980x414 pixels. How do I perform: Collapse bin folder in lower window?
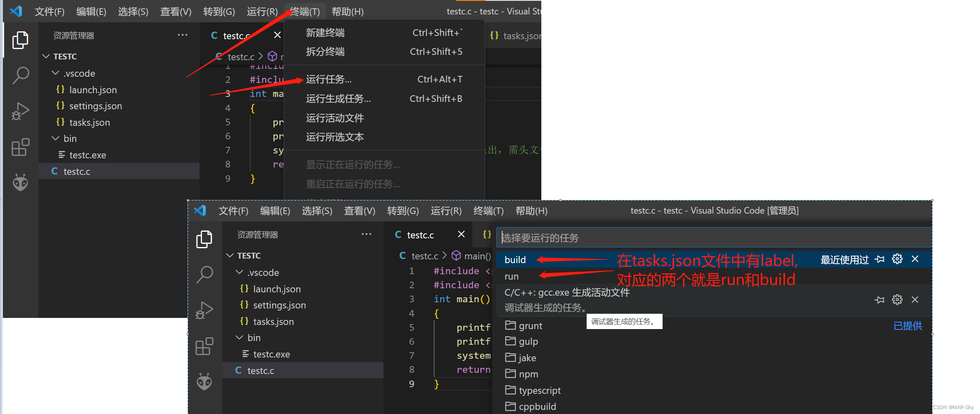click(x=239, y=337)
